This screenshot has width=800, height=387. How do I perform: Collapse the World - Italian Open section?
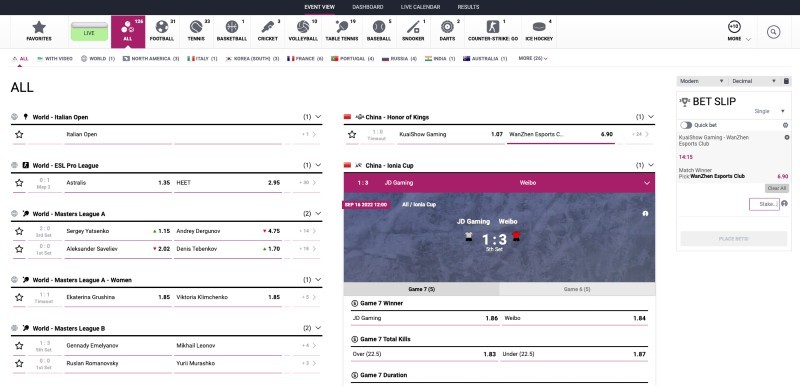pyautogui.click(x=318, y=117)
